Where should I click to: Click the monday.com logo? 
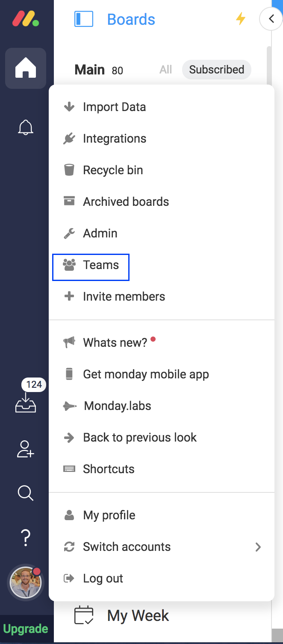pos(26,19)
